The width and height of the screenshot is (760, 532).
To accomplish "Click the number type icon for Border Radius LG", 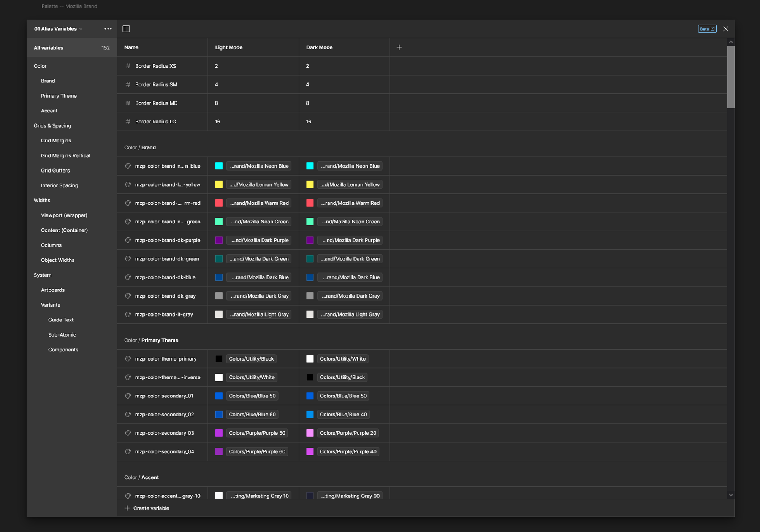I will pyautogui.click(x=128, y=122).
